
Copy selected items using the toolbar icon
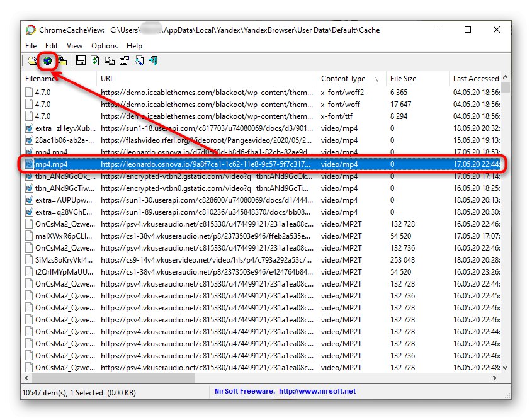(x=110, y=60)
